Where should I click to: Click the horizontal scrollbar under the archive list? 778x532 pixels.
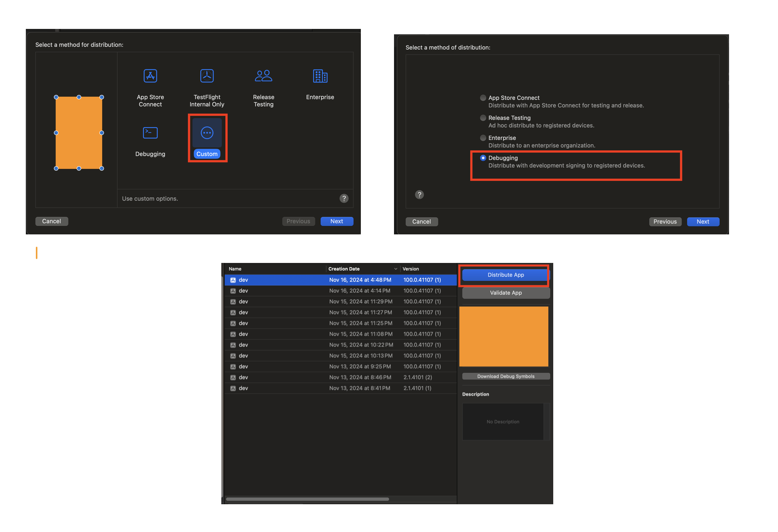[x=308, y=499]
